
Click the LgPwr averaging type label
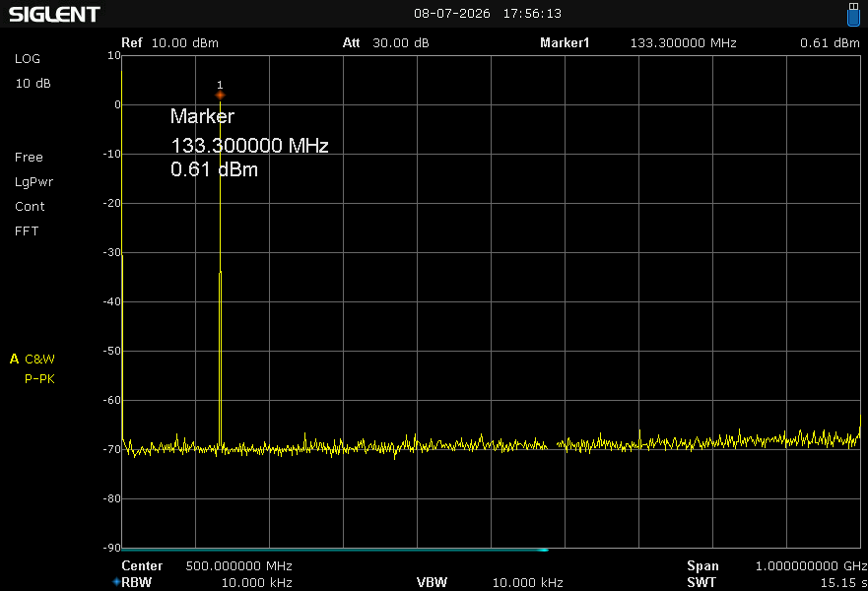click(33, 182)
